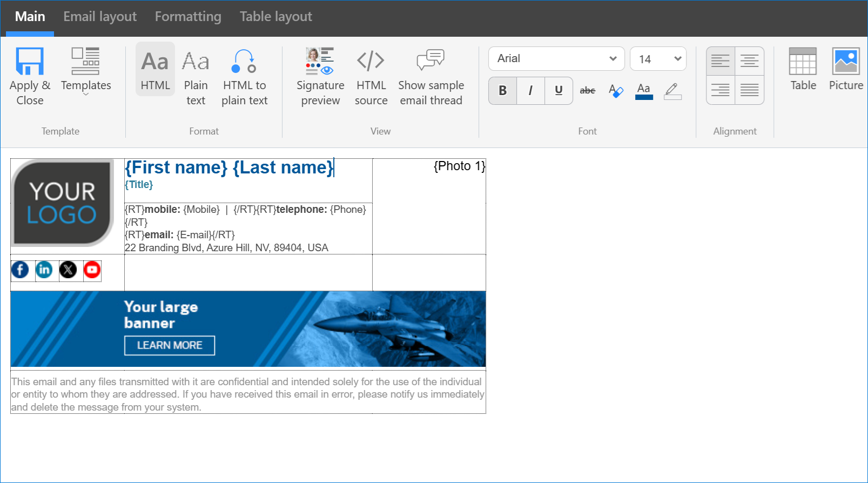Show sample email thread
This screenshot has width=868, height=483.
click(x=430, y=76)
